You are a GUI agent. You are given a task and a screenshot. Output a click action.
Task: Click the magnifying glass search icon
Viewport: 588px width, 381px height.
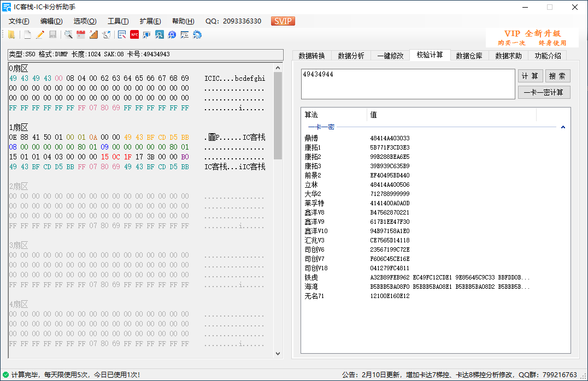click(x=68, y=35)
